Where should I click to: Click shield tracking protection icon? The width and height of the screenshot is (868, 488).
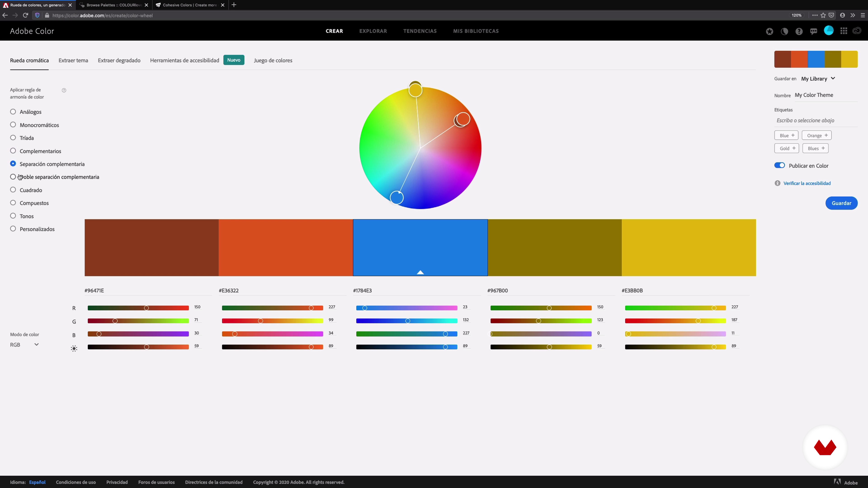tap(37, 15)
